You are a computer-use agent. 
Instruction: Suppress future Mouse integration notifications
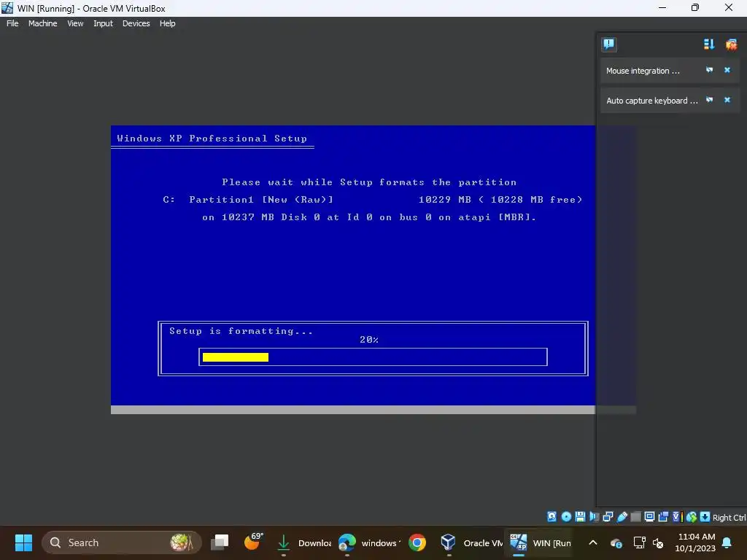(x=709, y=70)
